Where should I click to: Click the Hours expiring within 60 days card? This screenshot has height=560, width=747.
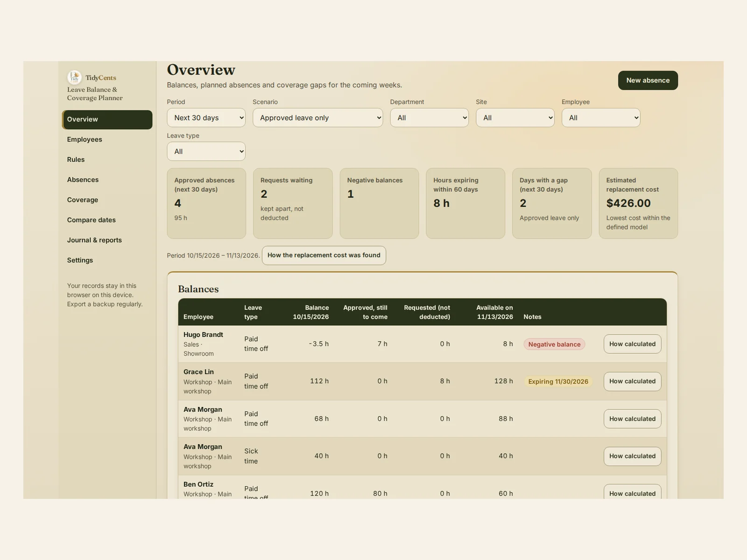(465, 203)
